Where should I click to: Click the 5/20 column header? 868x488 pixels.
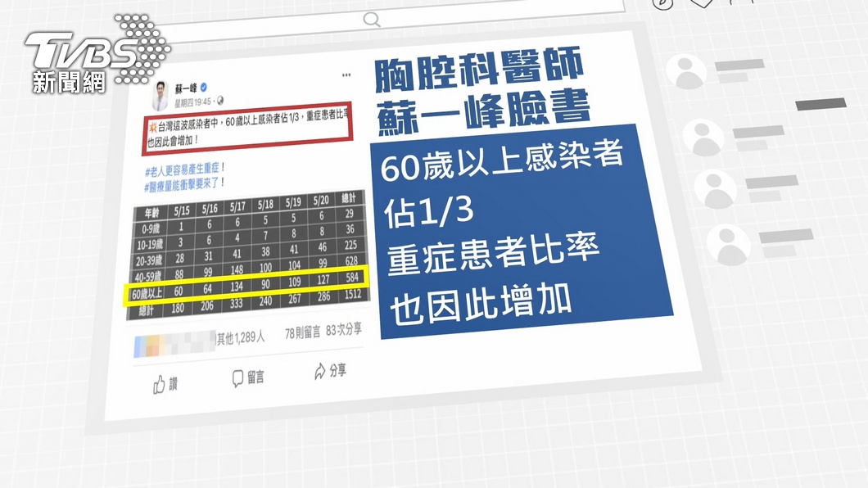tap(320, 200)
